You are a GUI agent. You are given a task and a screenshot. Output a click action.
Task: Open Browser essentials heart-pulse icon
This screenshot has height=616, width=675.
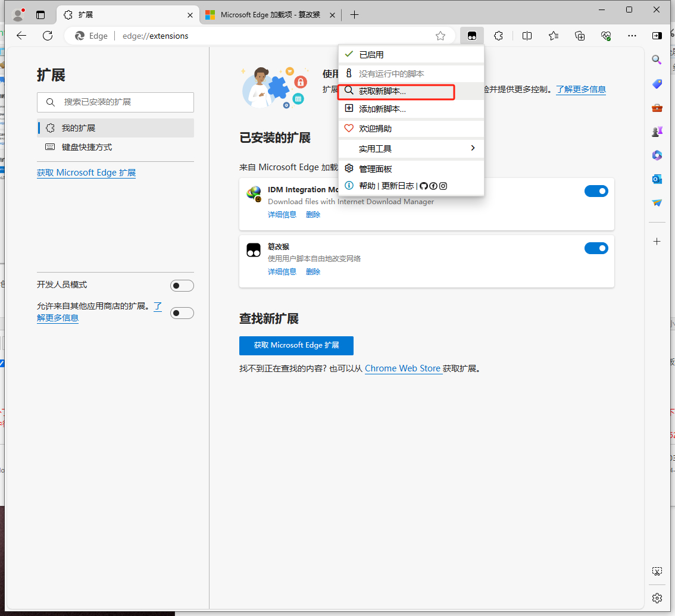[x=607, y=36]
